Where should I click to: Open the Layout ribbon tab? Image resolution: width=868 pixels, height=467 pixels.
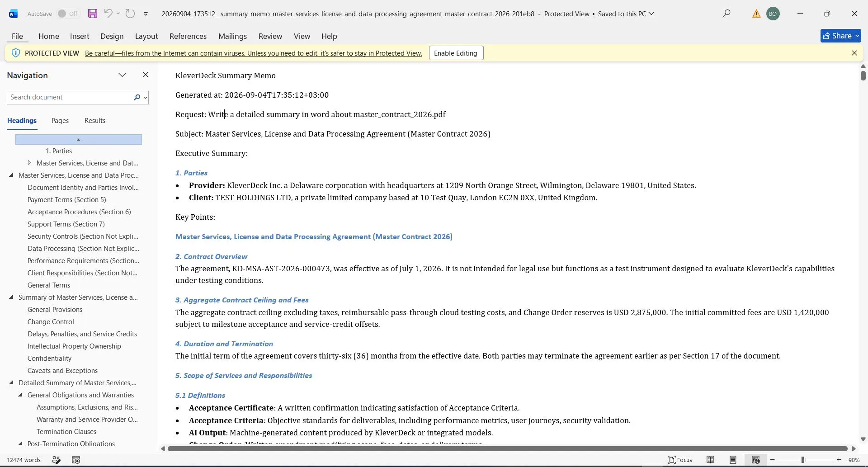click(146, 36)
